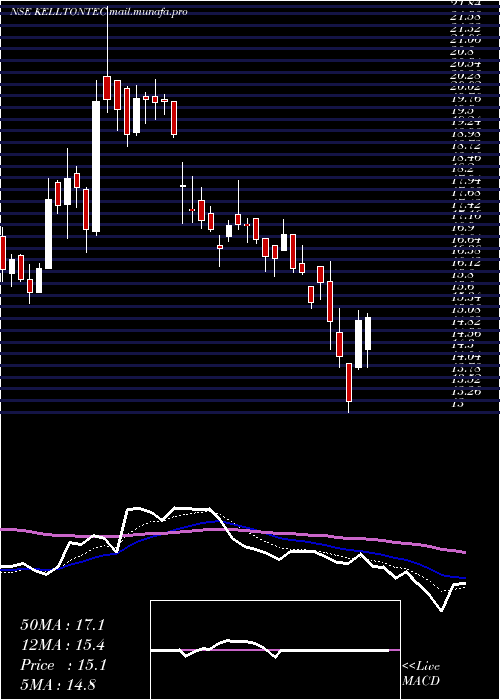Click the MACD inset chart box
The width and height of the screenshot is (500, 700).
point(275,650)
